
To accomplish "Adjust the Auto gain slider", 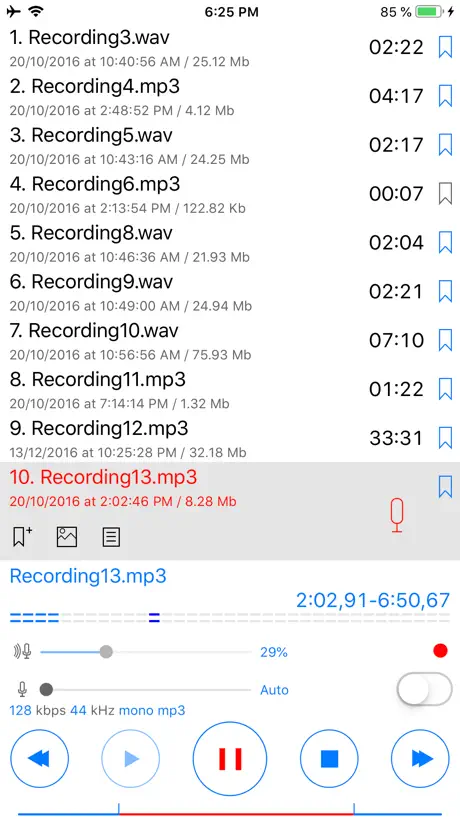I will [x=146, y=689].
